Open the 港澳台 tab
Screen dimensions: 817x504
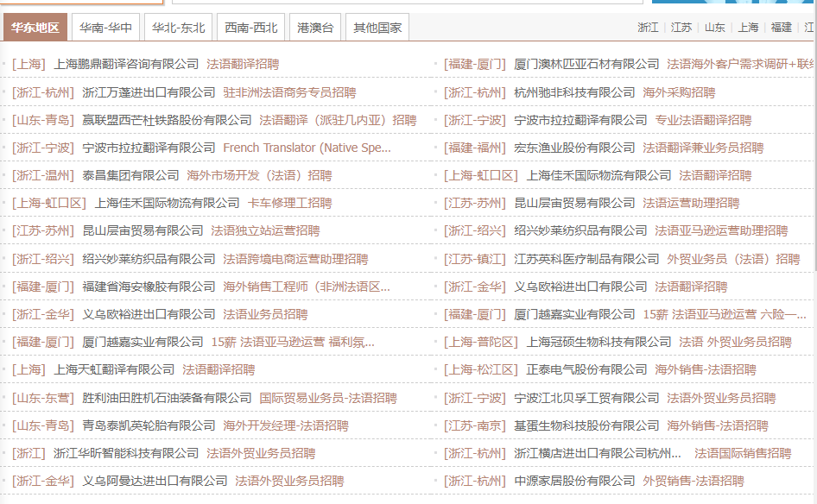[x=315, y=28]
